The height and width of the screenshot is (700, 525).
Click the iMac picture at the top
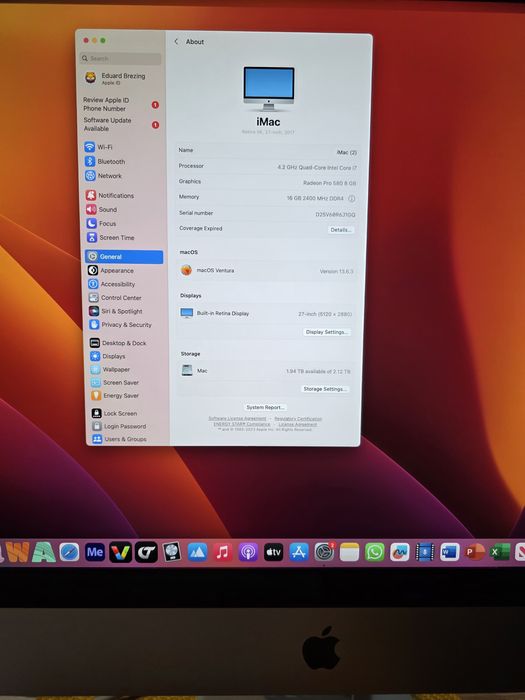click(269, 89)
